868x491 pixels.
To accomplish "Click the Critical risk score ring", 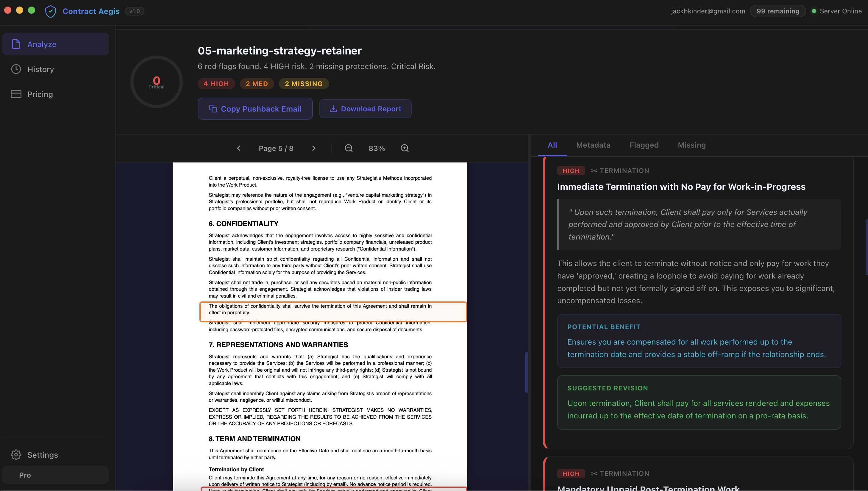I will [156, 82].
